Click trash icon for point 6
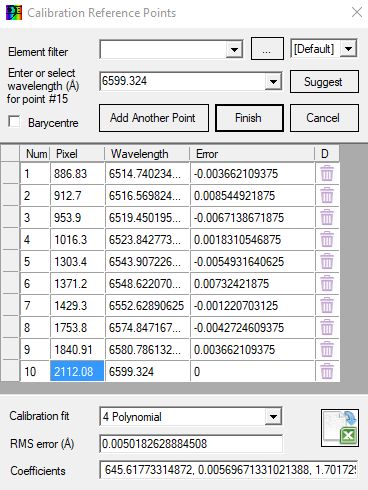This screenshot has width=368, height=490. tap(327, 283)
